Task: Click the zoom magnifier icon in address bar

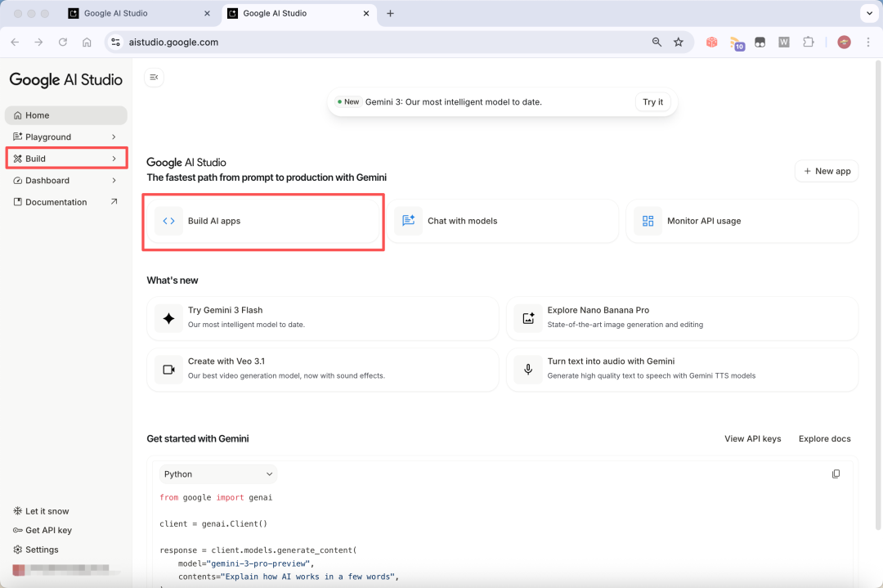Action: [x=657, y=43]
